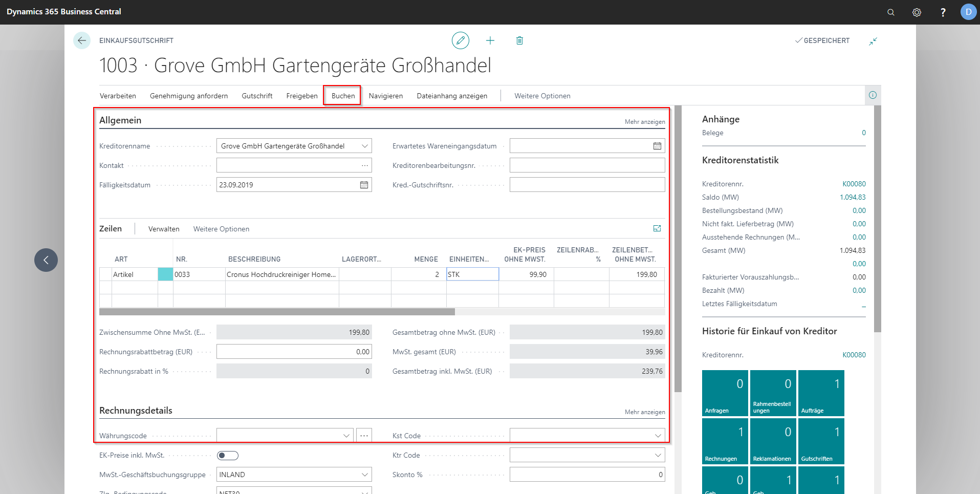The height and width of the screenshot is (494, 980).
Task: Collapse the Allgemein section header
Action: click(x=120, y=120)
